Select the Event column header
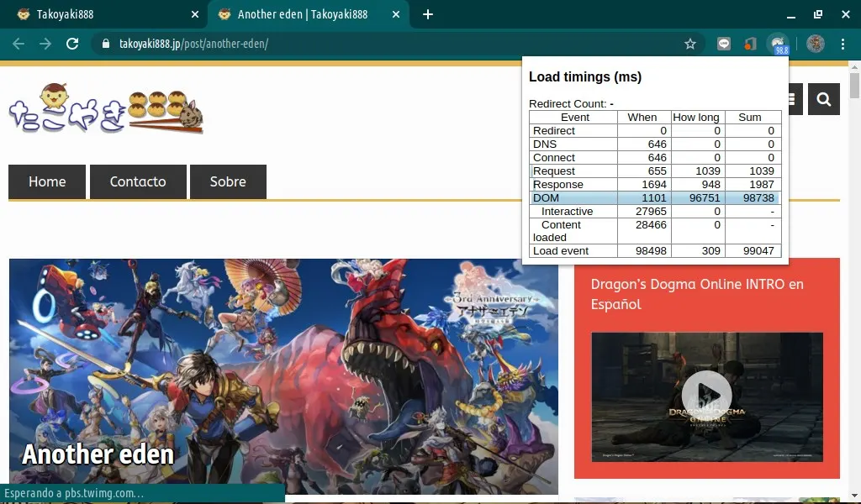Viewport: 861px width, 504px height. point(575,118)
